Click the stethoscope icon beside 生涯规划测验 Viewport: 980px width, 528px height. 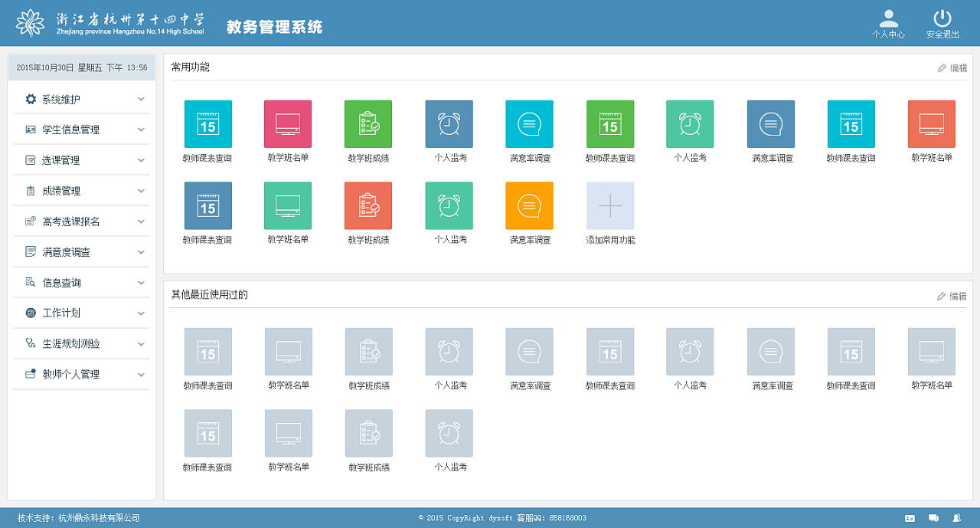[31, 343]
